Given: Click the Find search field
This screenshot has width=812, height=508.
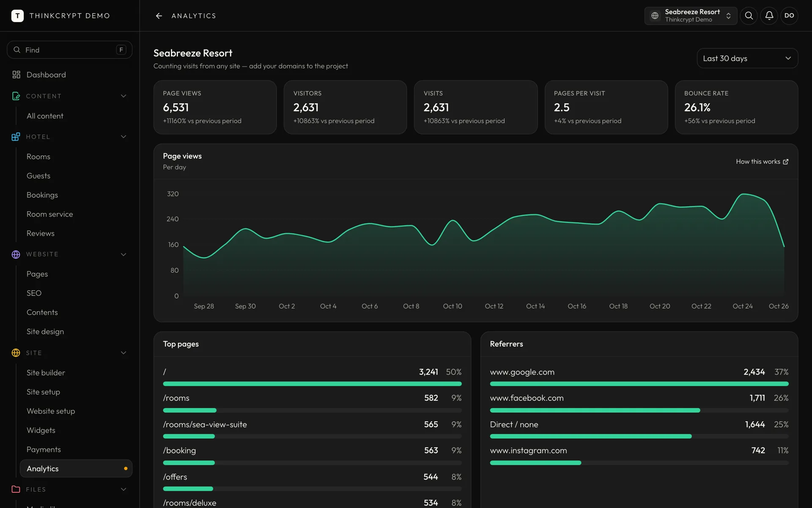Looking at the screenshot, I should coord(70,50).
